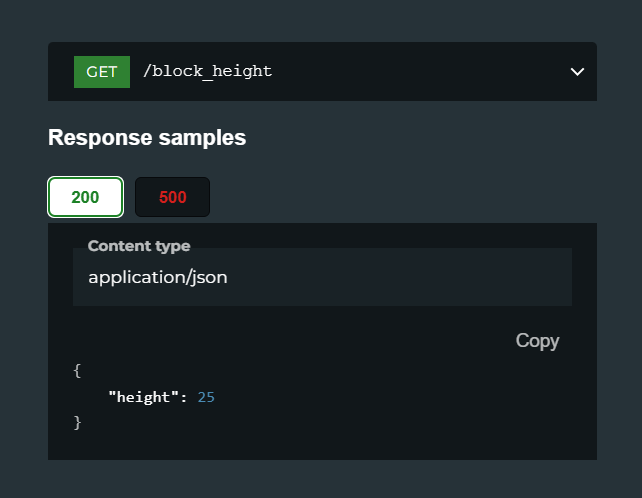Click the application/json text
Viewport: 642px width, 498px height.
[158, 277]
